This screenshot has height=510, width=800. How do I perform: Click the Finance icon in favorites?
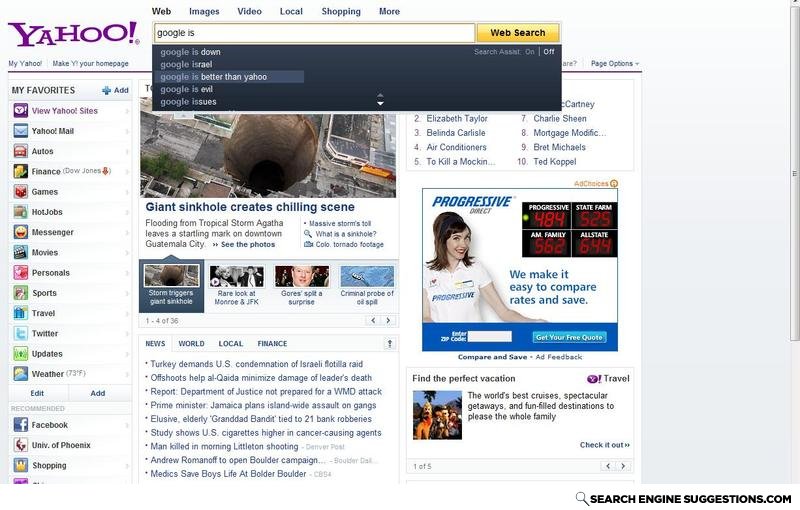(x=20, y=171)
